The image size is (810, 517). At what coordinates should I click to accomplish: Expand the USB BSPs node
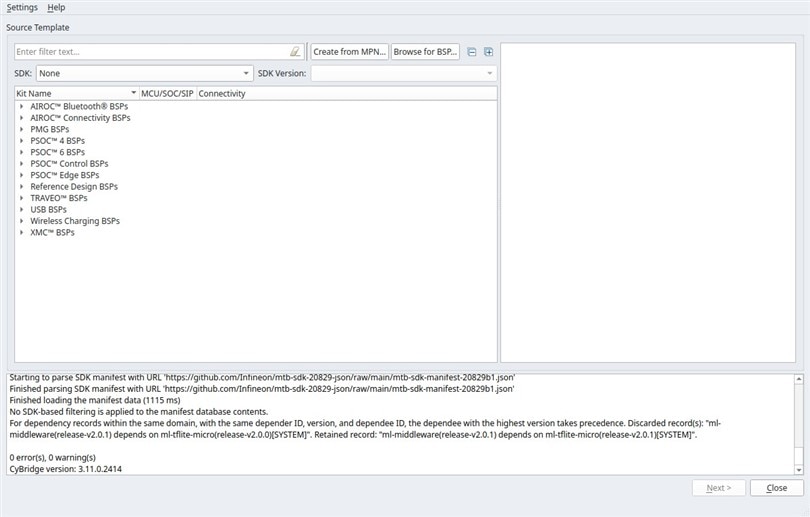click(21, 209)
